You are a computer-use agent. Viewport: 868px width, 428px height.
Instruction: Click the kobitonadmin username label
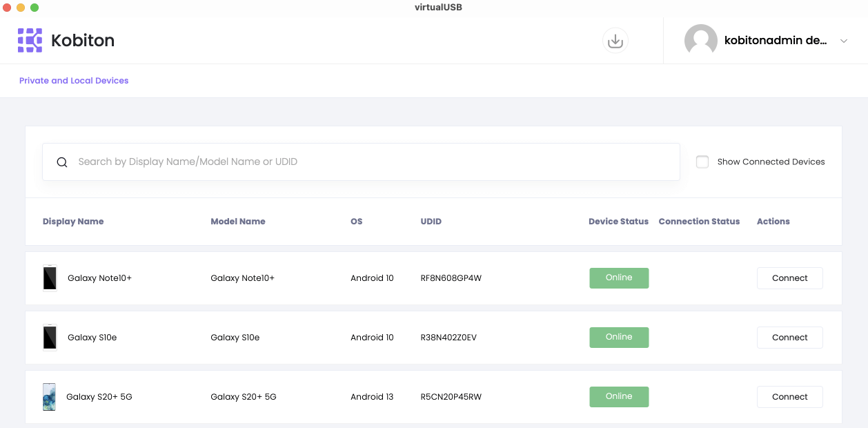pyautogui.click(x=776, y=41)
